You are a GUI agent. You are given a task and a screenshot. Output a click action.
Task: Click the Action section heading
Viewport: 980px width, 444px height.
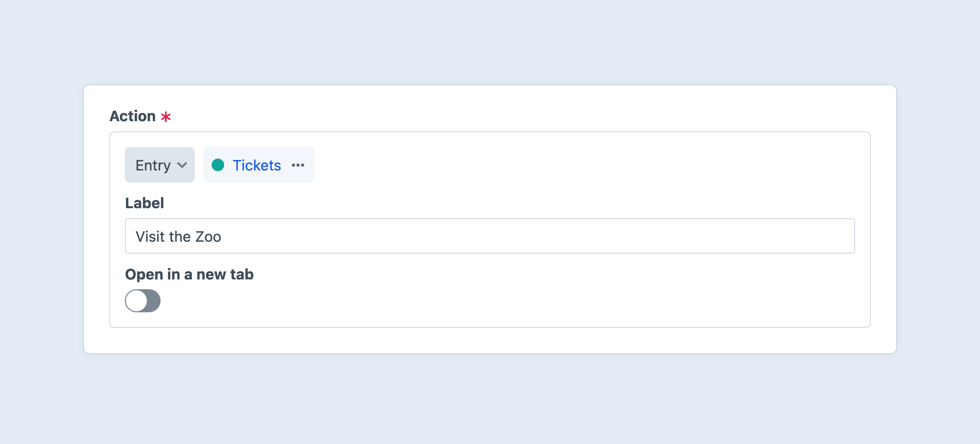point(133,116)
